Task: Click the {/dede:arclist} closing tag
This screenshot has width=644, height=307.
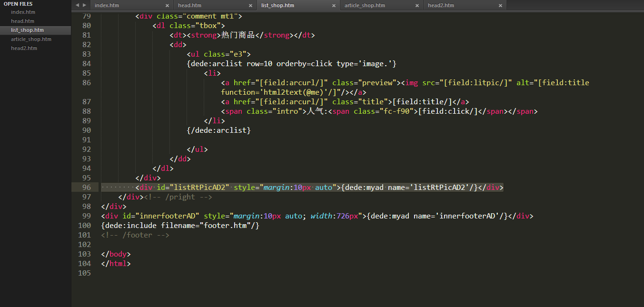Action: tap(219, 130)
